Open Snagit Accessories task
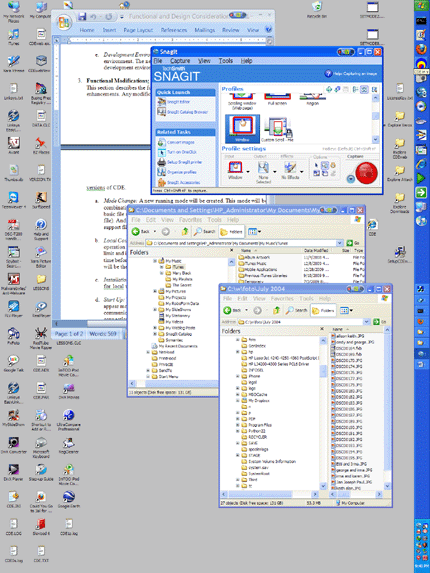The height and width of the screenshot is (573, 430). point(183,182)
